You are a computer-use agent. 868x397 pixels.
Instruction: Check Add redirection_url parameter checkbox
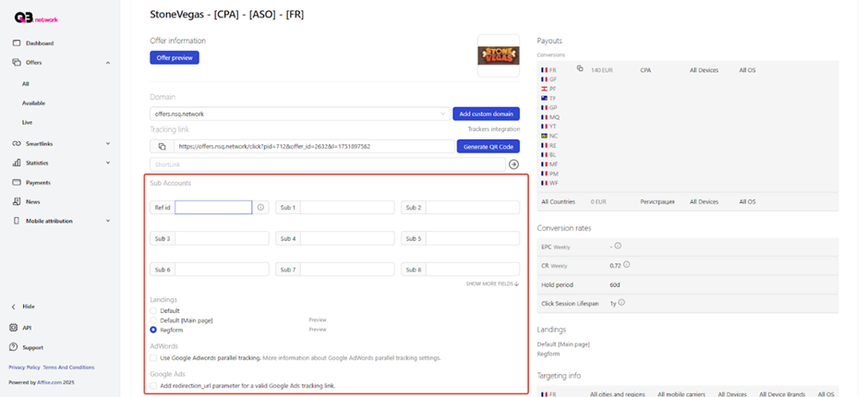pos(153,385)
